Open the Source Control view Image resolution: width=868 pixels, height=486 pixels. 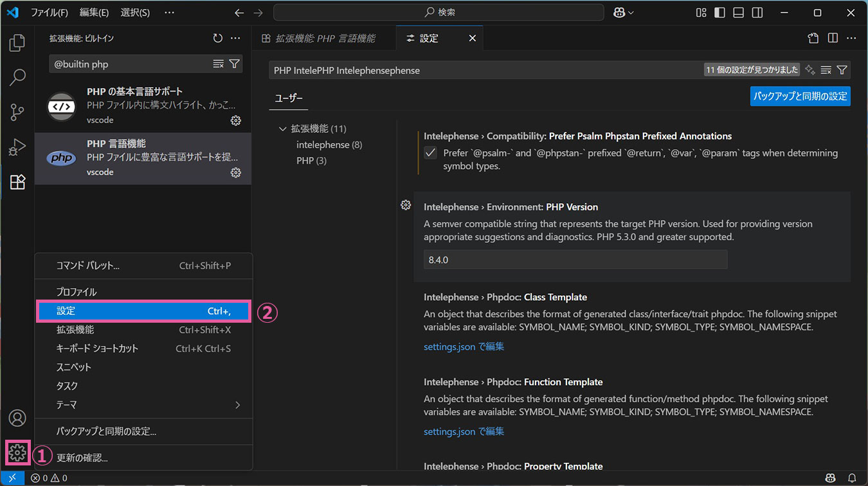(17, 113)
